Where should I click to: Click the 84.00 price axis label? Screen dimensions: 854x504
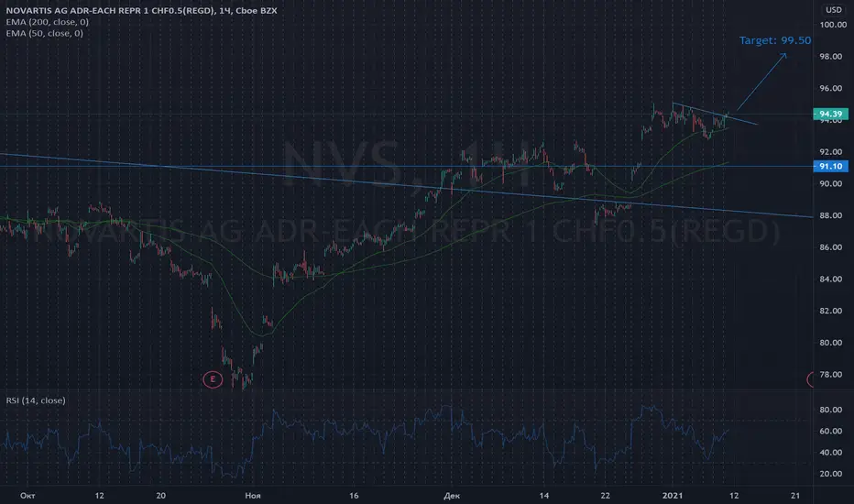click(831, 279)
